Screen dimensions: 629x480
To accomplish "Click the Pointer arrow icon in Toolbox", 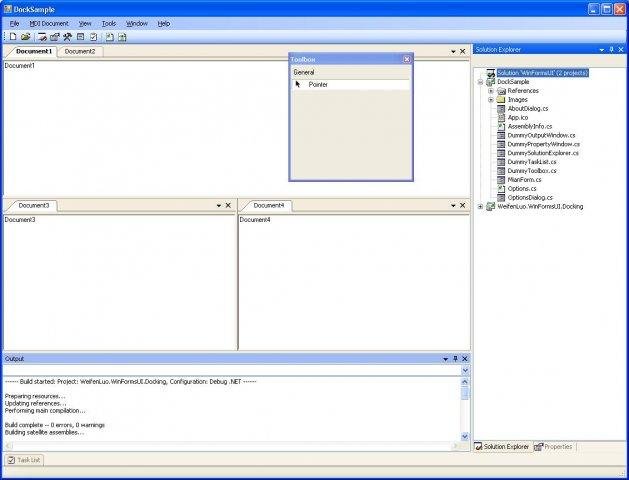I will (x=298, y=84).
